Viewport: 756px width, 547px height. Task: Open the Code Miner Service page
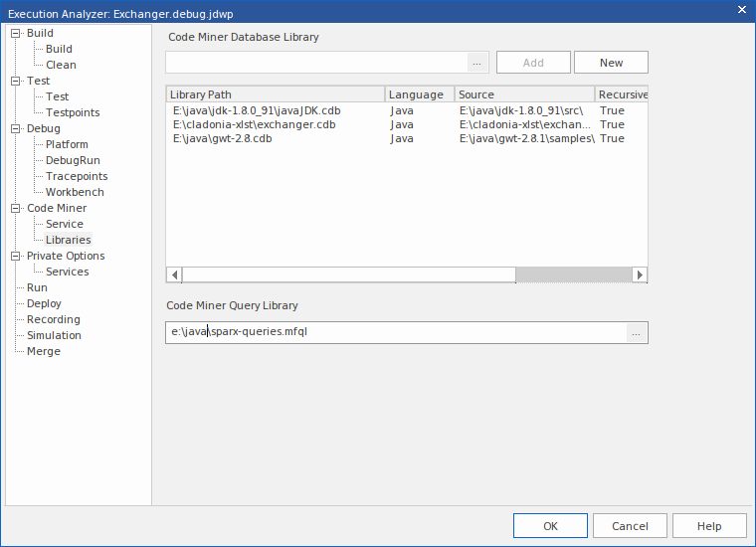tap(64, 224)
